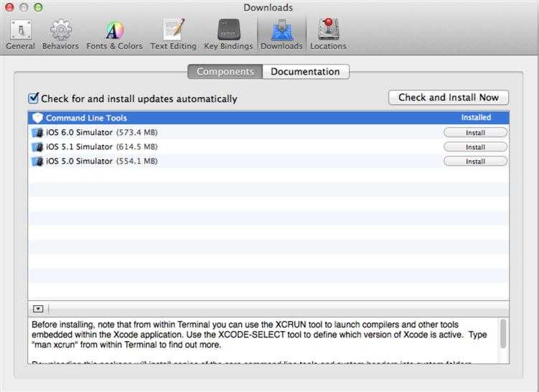The height and width of the screenshot is (392, 539).
Task: Click the iOS 6.0 Simulator icon
Action: (x=37, y=133)
